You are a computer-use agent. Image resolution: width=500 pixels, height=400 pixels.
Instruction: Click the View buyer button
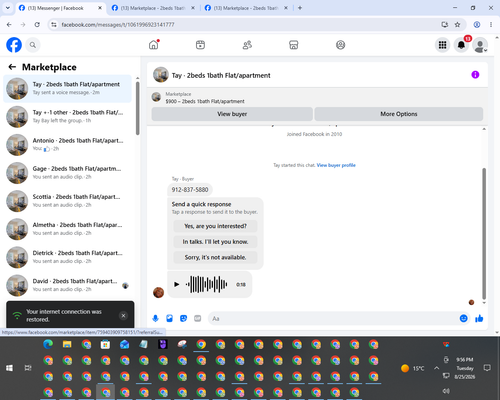[x=232, y=114]
